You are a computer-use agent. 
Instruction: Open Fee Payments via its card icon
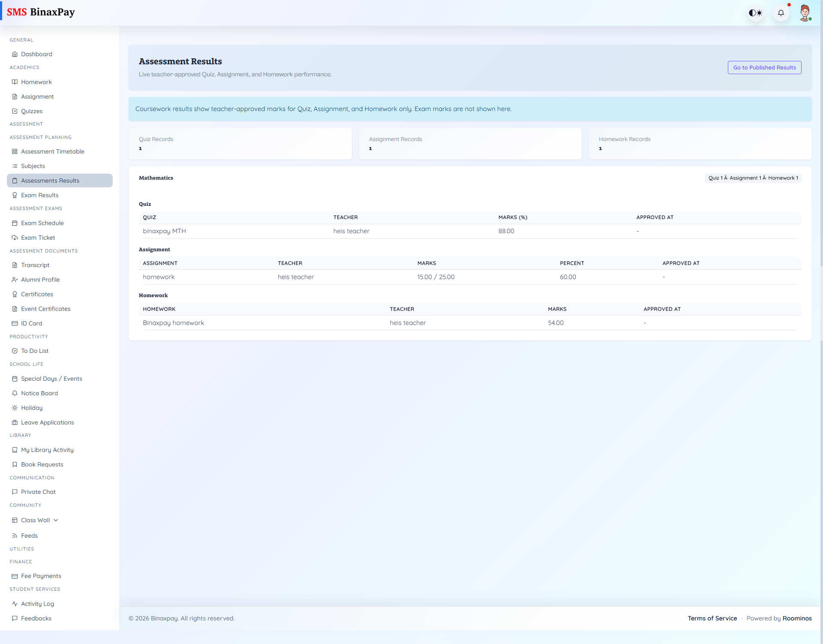pos(15,576)
